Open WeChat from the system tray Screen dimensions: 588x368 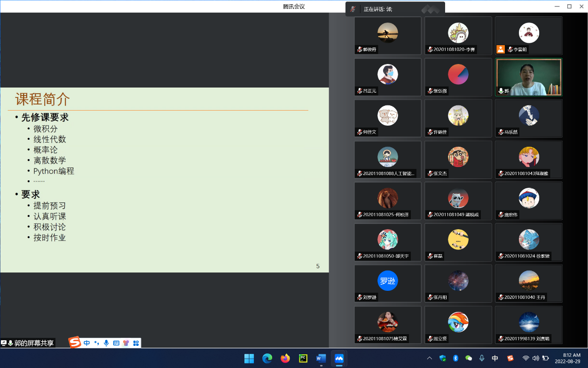(x=469, y=359)
